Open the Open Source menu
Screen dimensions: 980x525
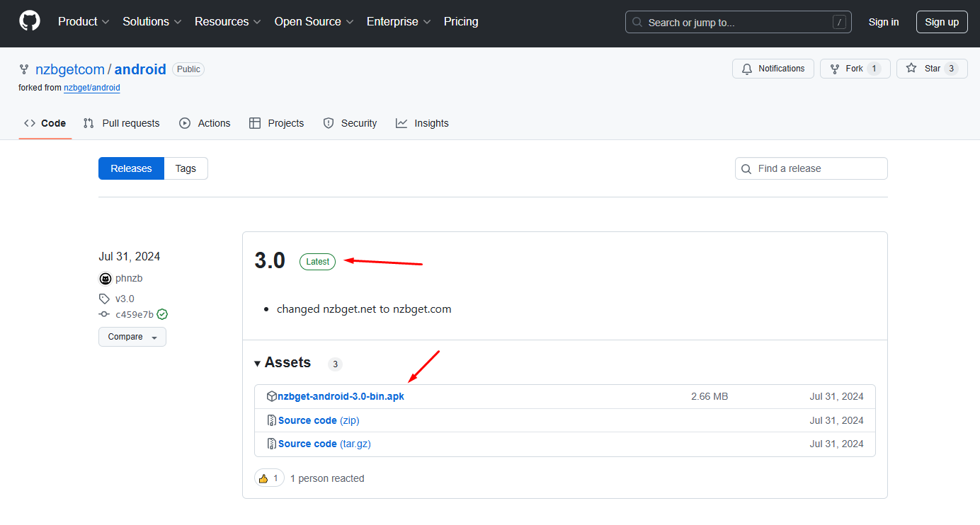[x=314, y=22]
